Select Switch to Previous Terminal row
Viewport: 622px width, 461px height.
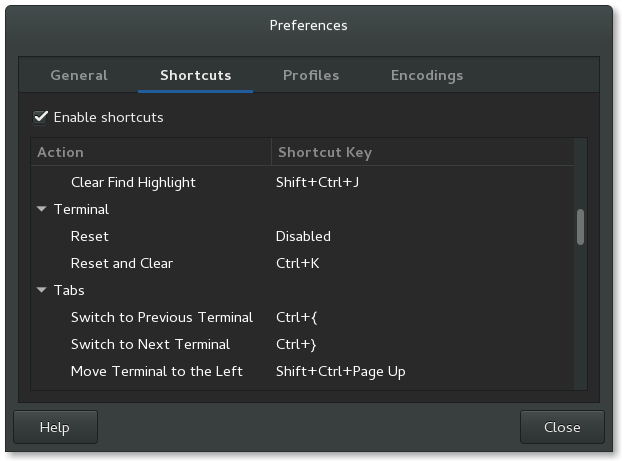coord(162,318)
